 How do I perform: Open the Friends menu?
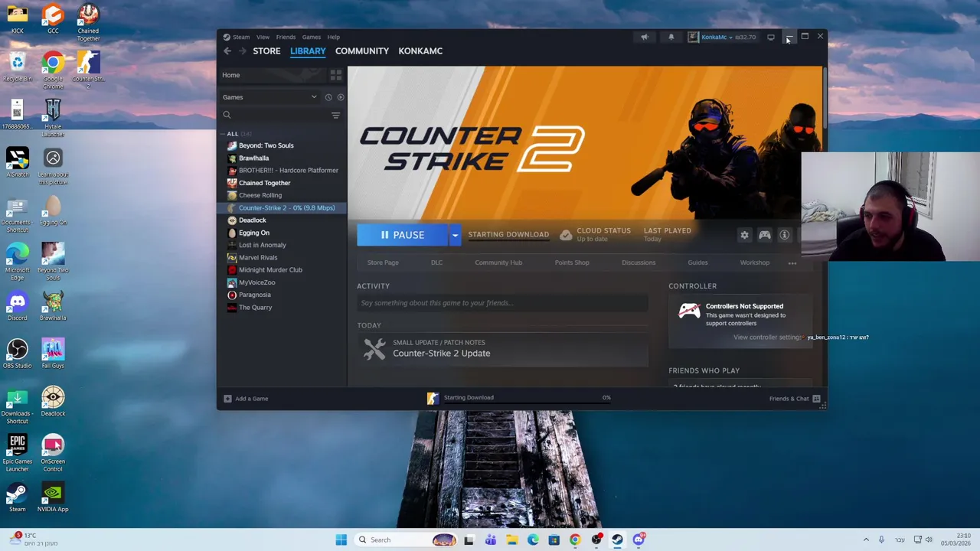[x=286, y=37]
